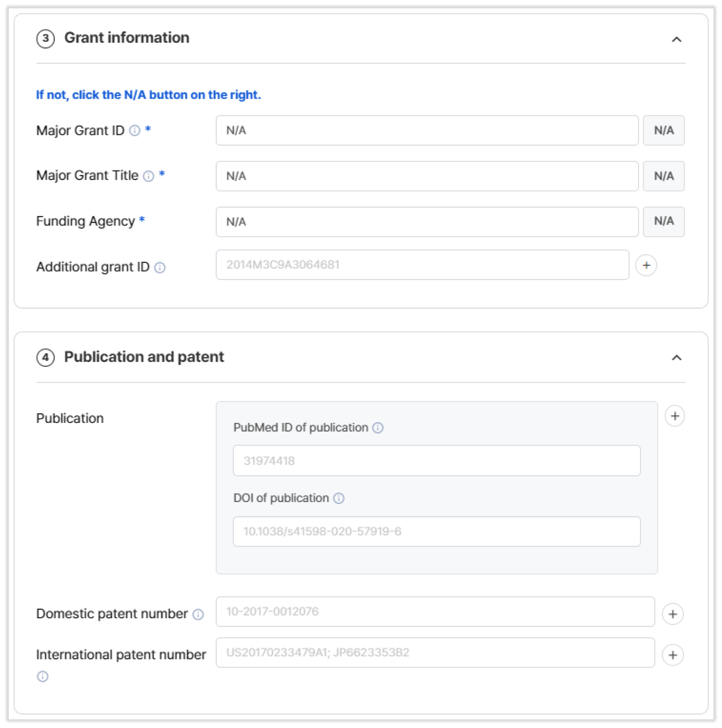The height and width of the screenshot is (728, 722).
Task: Click the DOI of publication input field
Action: point(436,531)
